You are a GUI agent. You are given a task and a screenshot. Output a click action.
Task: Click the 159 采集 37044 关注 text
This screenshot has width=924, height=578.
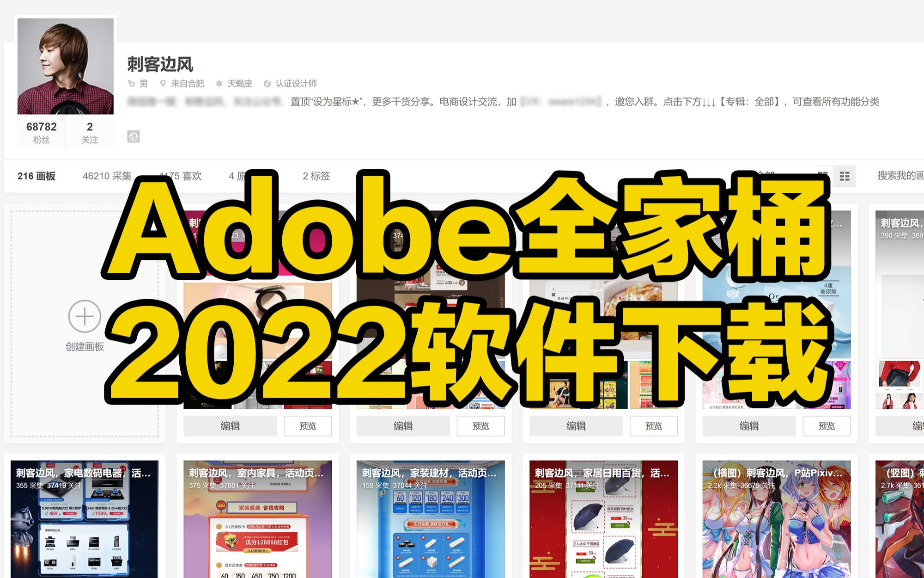(395, 486)
